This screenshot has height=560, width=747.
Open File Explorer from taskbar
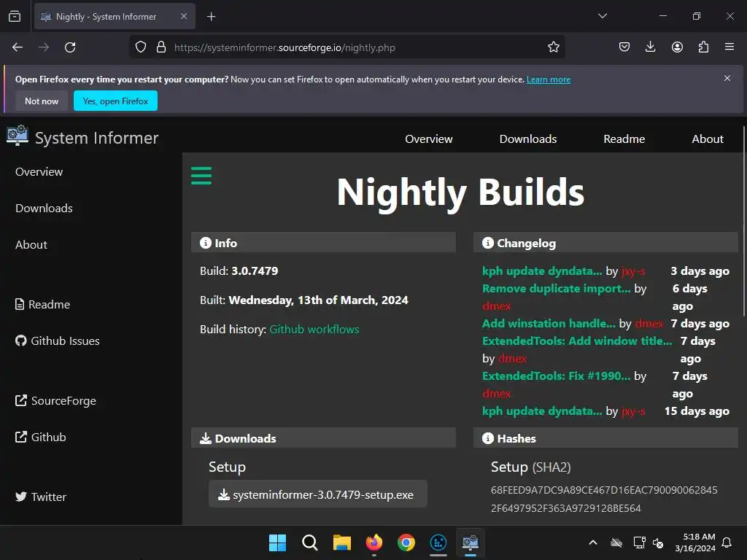pos(341,542)
